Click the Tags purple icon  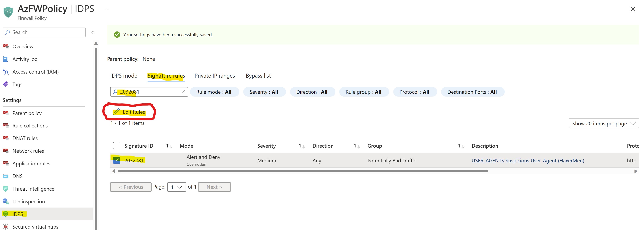click(x=5, y=84)
